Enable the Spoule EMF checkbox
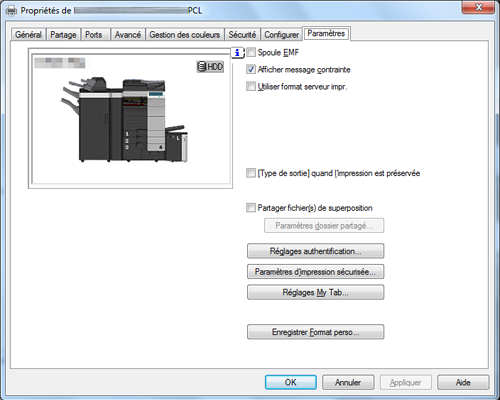 251,52
